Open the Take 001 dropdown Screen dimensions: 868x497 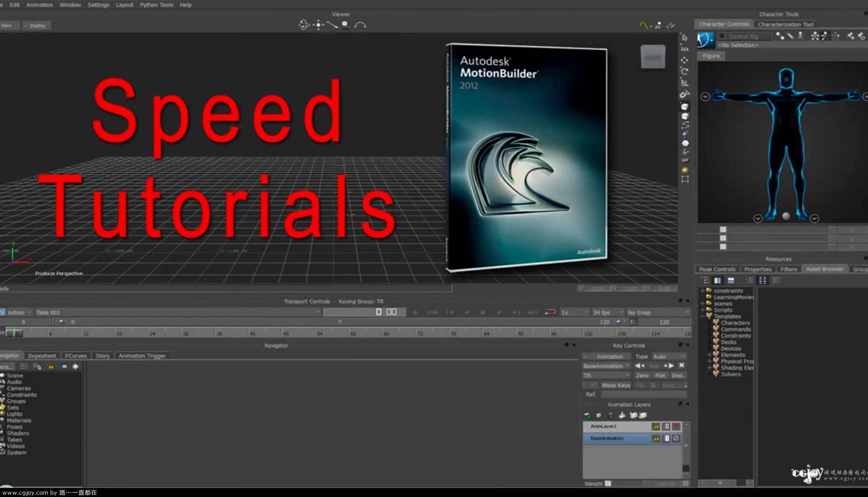point(178,312)
